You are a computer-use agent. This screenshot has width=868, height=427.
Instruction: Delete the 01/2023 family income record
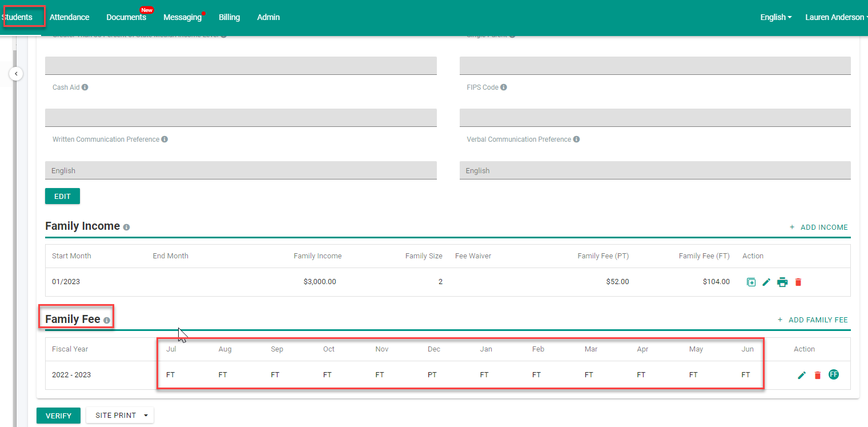798,281
